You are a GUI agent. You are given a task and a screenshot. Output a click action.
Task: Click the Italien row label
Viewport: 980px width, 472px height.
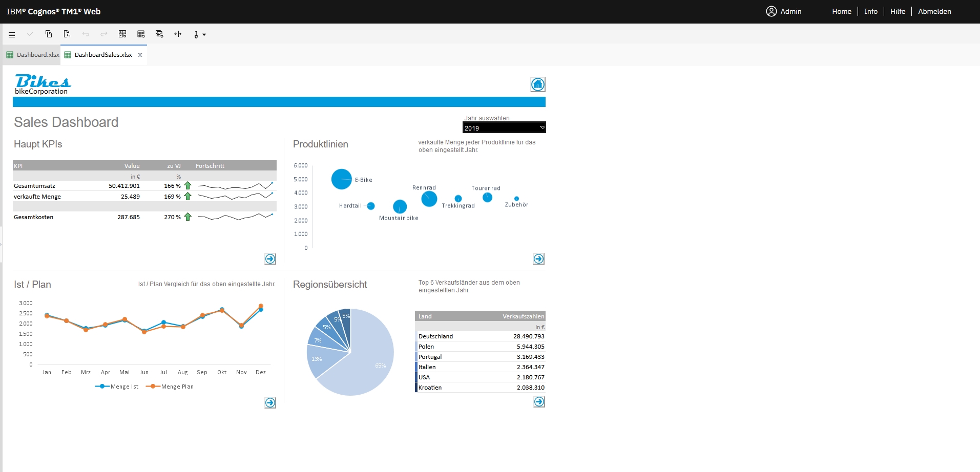427,367
